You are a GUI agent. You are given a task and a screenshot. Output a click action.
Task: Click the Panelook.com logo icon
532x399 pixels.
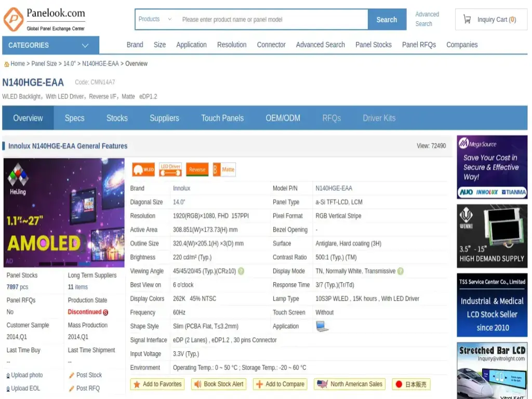point(14,19)
